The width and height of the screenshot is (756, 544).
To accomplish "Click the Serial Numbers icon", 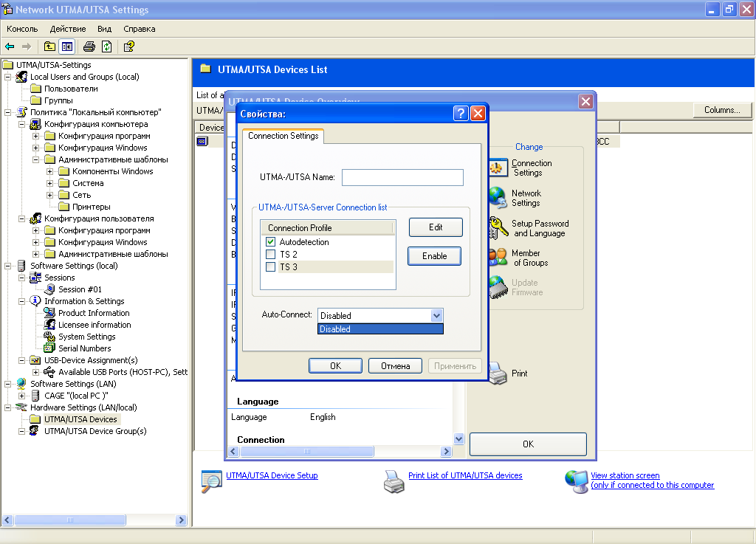I will [x=49, y=348].
